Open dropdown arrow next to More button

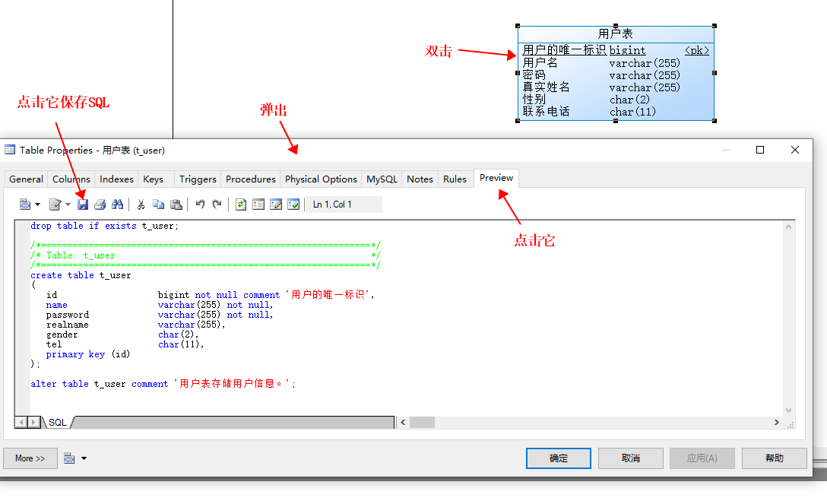(x=84, y=458)
